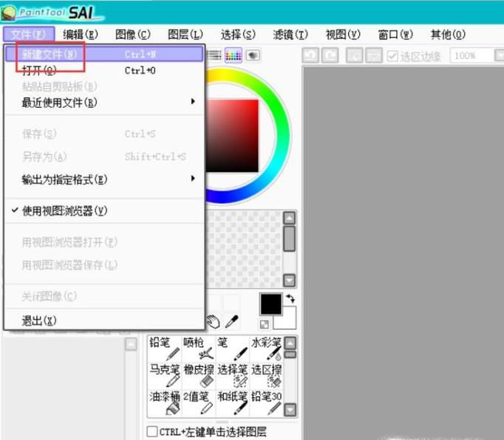Click the white background color swatch
Viewport: 504px width, 440px height.
point(287,320)
